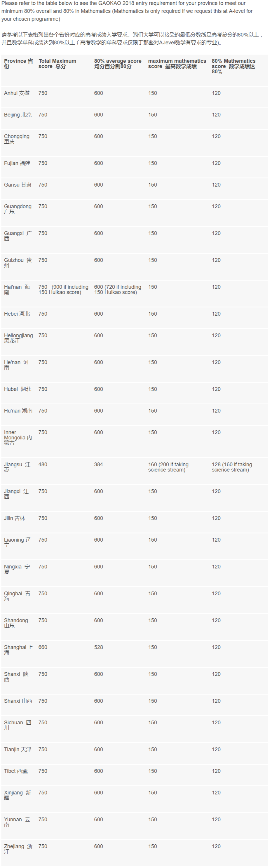Click the 80% Mathematics score column header

(x=233, y=66)
